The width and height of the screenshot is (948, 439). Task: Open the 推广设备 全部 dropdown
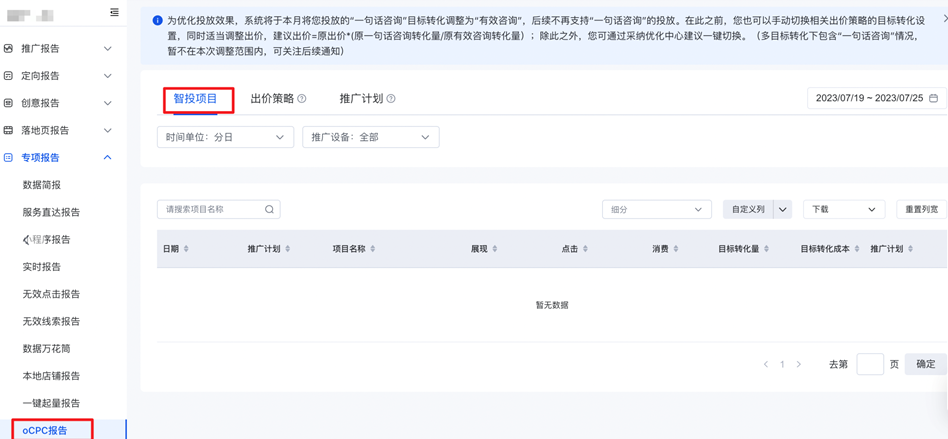click(370, 137)
